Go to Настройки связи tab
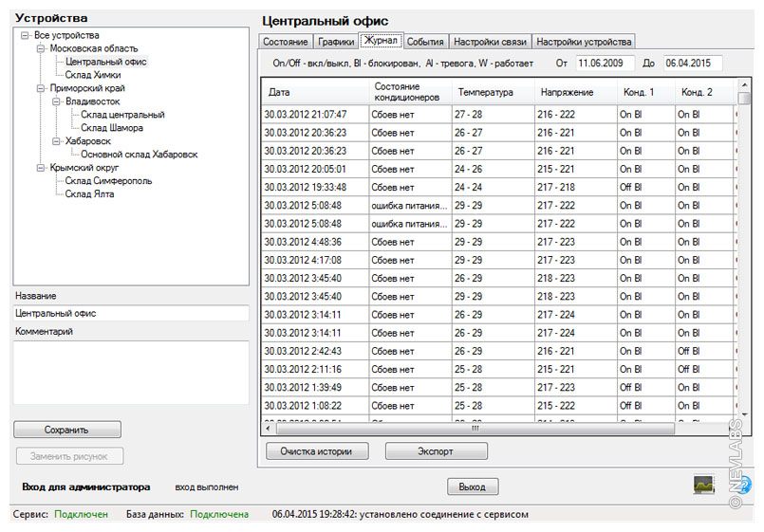Image resolution: width=764 pixels, height=532 pixels. point(489,42)
